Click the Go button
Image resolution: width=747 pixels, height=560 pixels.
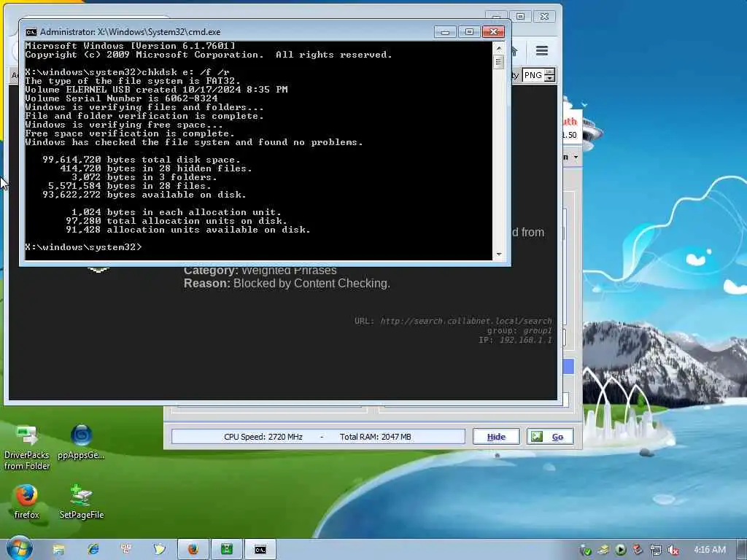click(550, 437)
